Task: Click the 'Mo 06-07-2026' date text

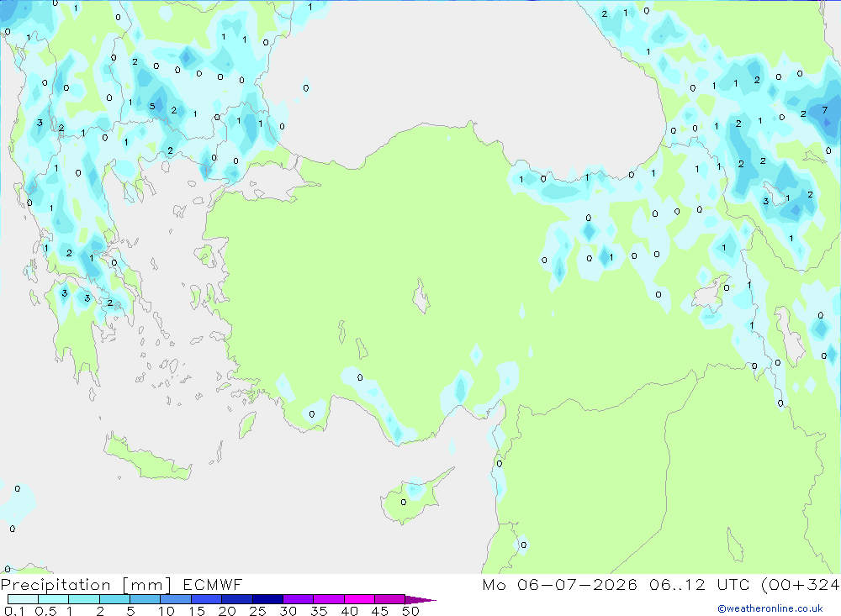Action: click(560, 584)
